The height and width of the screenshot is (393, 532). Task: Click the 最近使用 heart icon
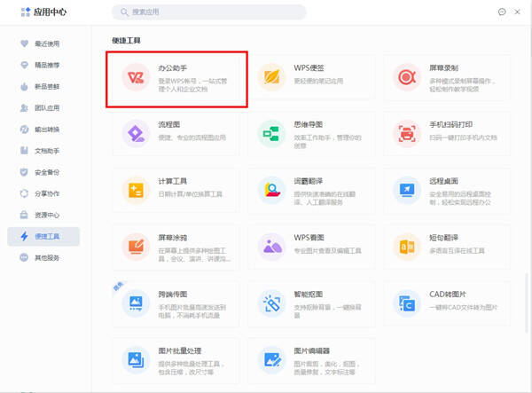click(x=24, y=43)
